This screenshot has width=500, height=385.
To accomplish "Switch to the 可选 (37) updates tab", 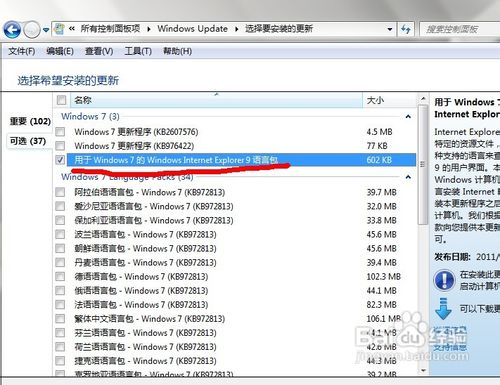I will [x=28, y=141].
